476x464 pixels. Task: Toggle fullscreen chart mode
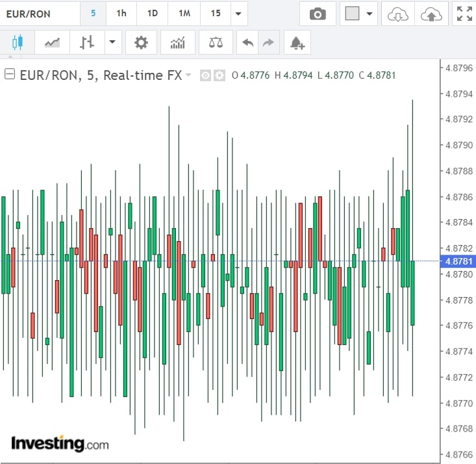[464, 14]
